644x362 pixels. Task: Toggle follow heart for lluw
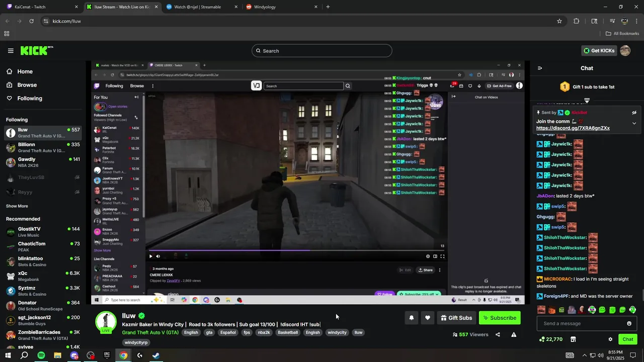pyautogui.click(x=428, y=318)
